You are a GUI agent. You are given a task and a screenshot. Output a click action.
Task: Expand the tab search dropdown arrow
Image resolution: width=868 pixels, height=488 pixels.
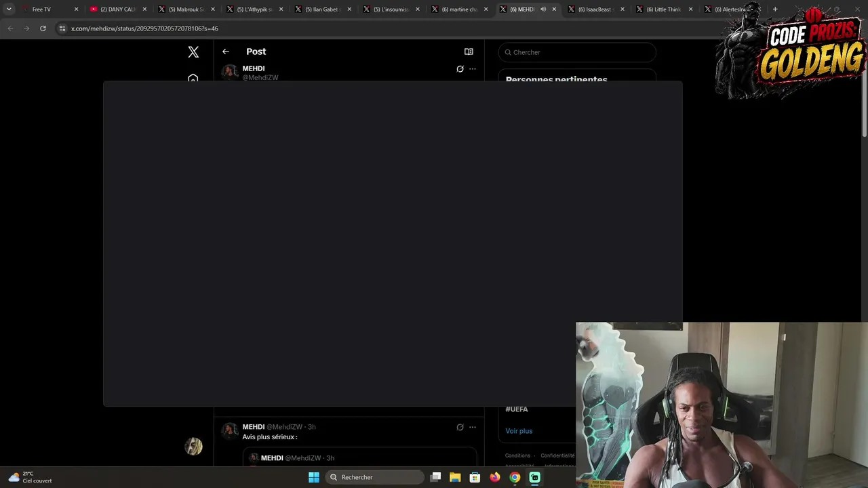[x=9, y=9]
